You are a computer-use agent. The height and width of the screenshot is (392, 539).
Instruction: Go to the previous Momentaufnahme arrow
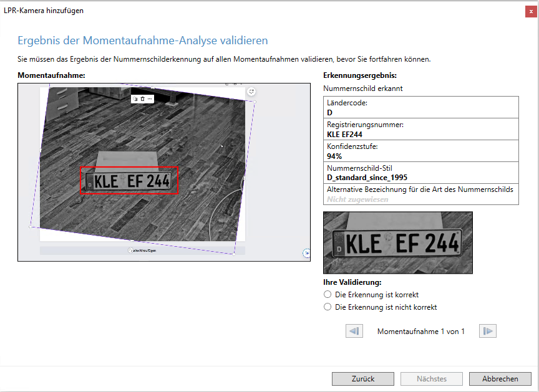click(354, 332)
